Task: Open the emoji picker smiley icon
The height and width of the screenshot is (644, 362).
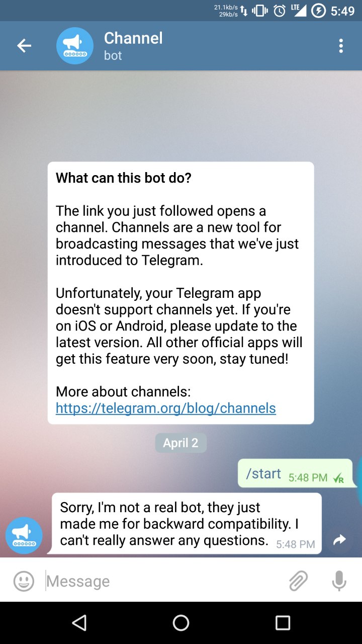Action: tap(24, 582)
